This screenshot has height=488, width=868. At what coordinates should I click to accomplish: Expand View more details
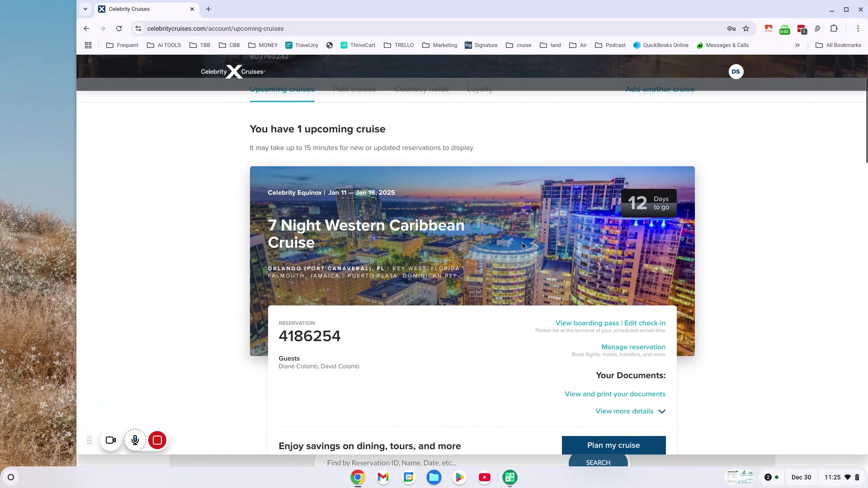630,411
